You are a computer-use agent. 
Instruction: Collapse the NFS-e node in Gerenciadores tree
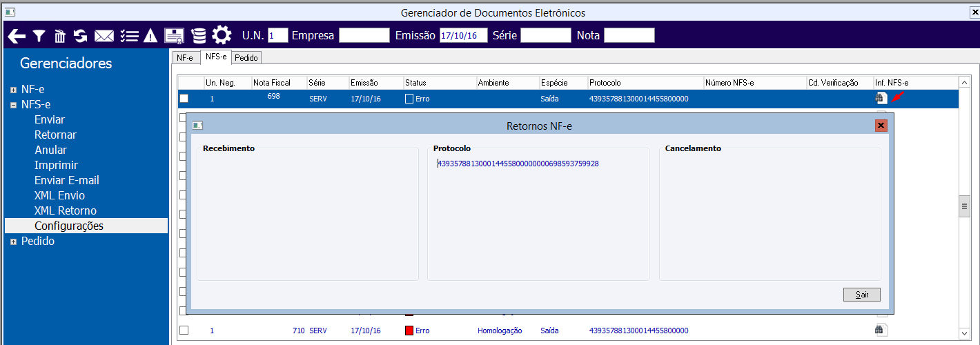(13, 105)
